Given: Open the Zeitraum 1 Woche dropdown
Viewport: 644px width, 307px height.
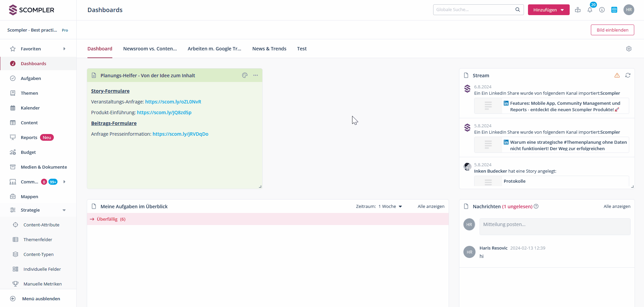Looking at the screenshot, I should pos(390,206).
